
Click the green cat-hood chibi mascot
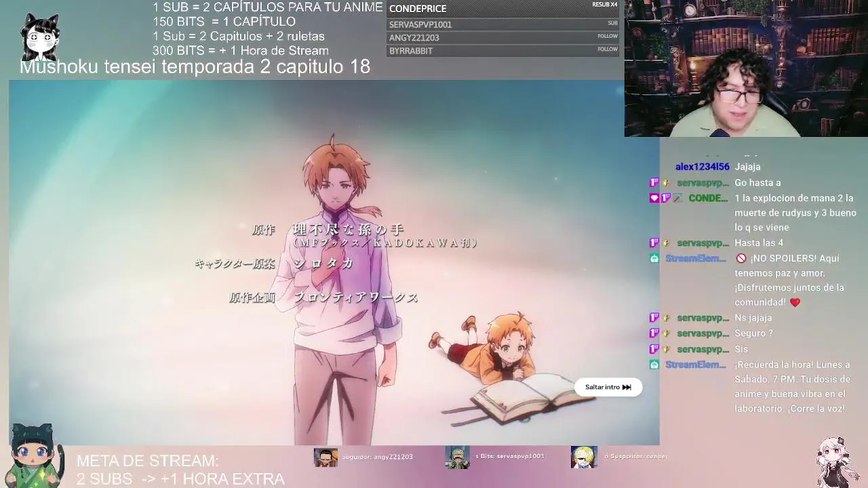pyautogui.click(x=34, y=455)
